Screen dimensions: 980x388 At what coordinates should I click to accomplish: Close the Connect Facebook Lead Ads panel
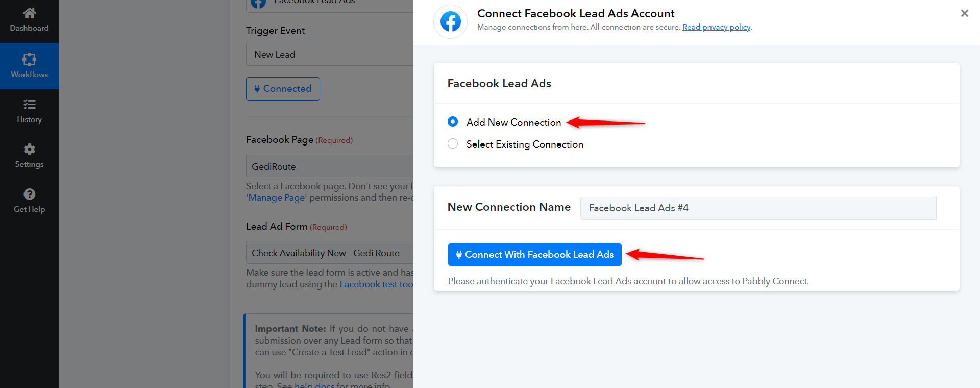point(964,13)
